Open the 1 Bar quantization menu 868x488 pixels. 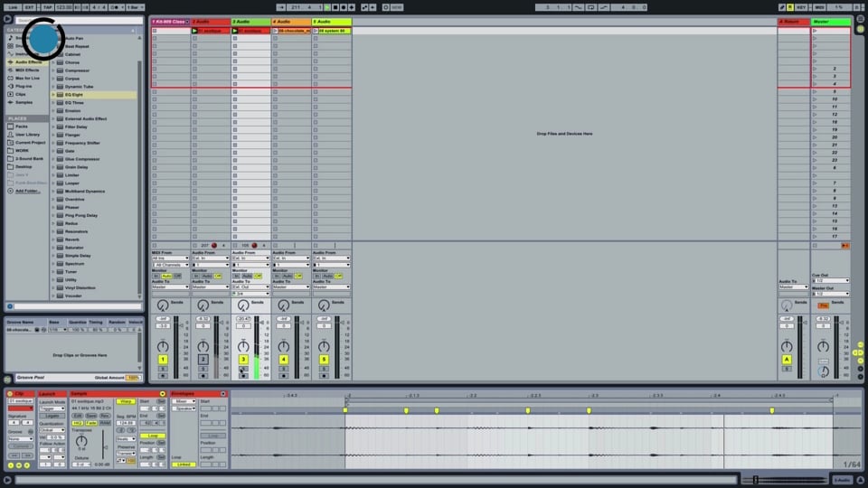coord(135,7)
